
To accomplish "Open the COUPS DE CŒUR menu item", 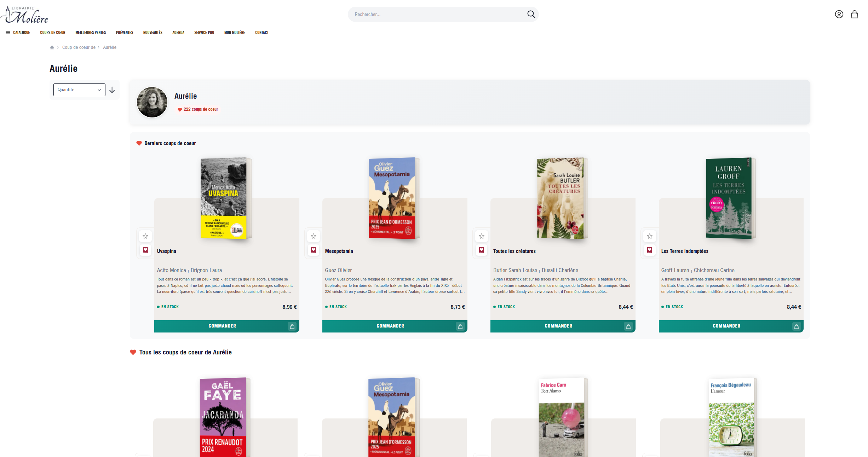I will [x=52, y=32].
